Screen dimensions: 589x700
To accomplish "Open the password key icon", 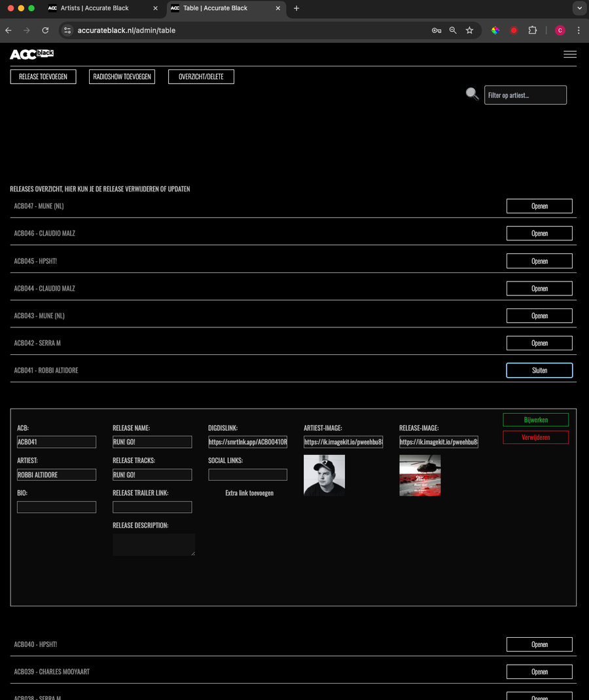I will [437, 30].
